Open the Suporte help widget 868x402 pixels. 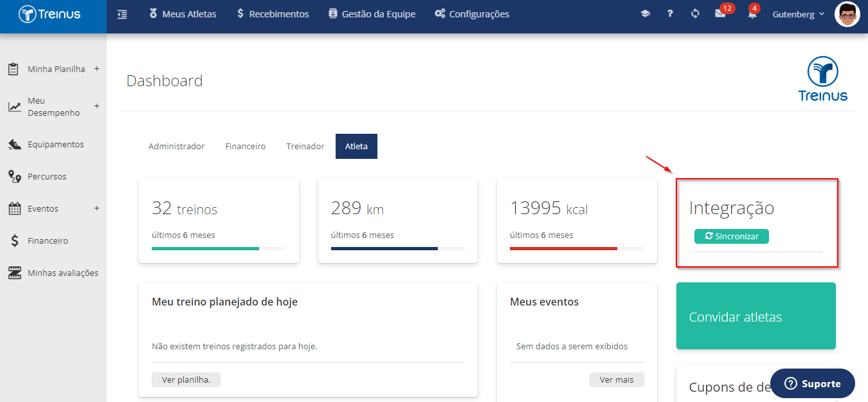[813, 383]
